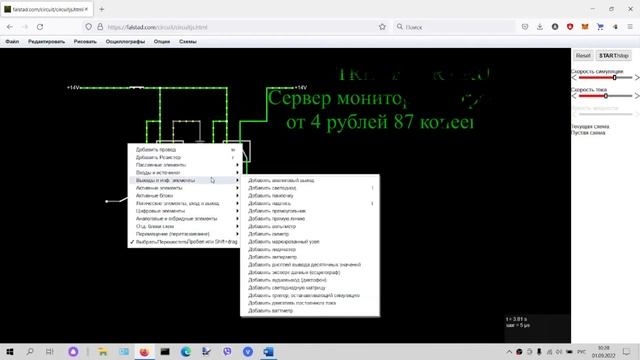Viewport: 640px width, 360px height.
Task: Click the decrease arrow of the current speed slider
Action: pyautogui.click(x=574, y=96)
